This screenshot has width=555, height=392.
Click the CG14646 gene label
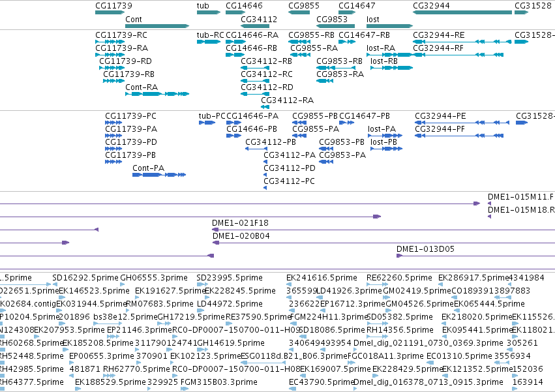(244, 6)
